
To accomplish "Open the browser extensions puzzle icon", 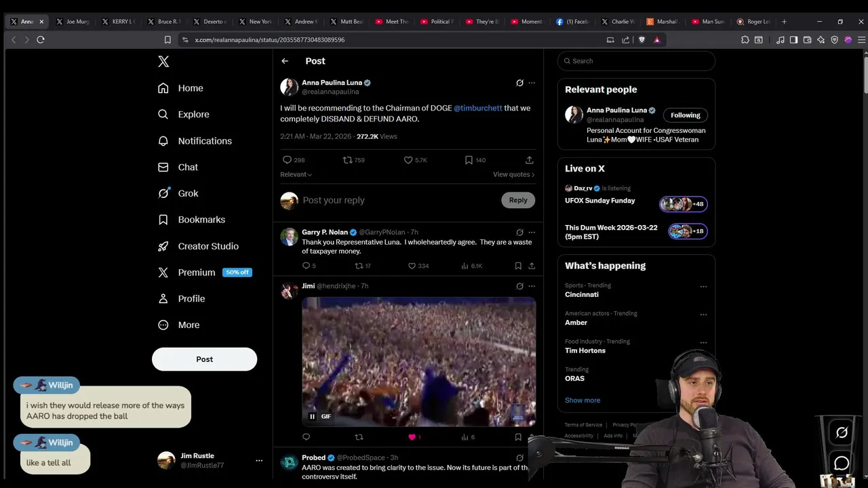I will pyautogui.click(x=745, y=40).
